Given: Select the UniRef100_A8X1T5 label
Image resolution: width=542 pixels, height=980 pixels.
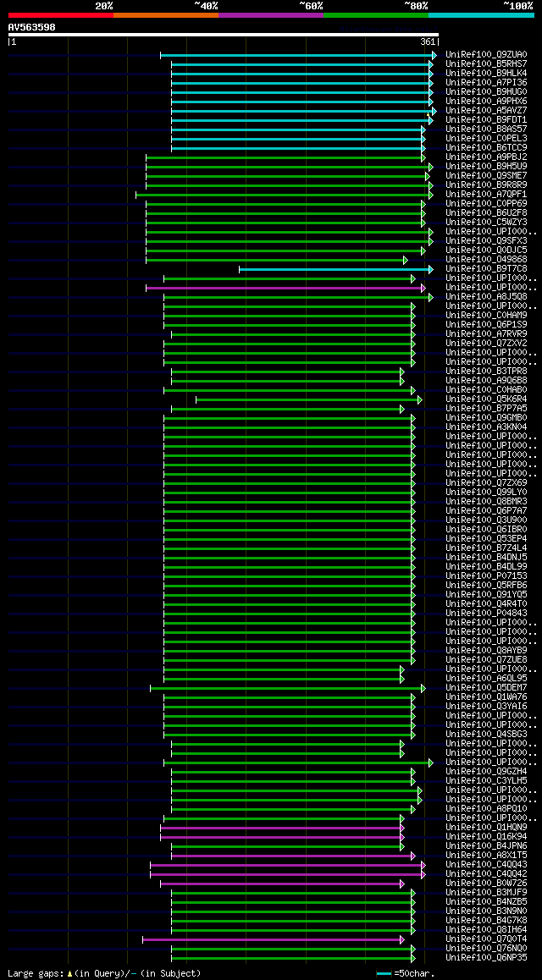Looking at the screenshot, I should (x=486, y=856).
